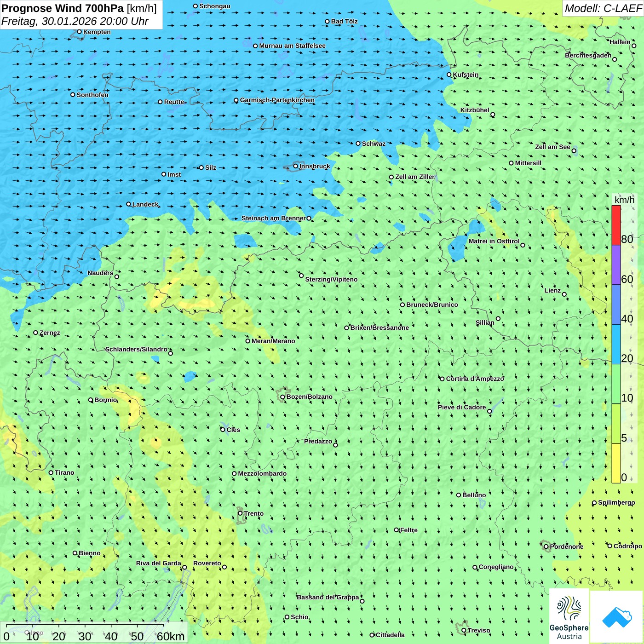
Task: Click the GeoSphere Austria logo
Action: click(x=569, y=617)
